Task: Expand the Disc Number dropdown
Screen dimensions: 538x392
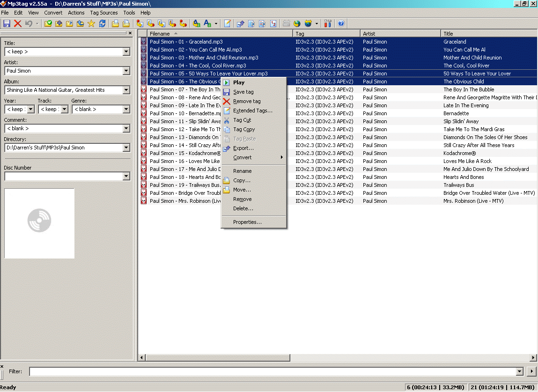Action: 126,177
